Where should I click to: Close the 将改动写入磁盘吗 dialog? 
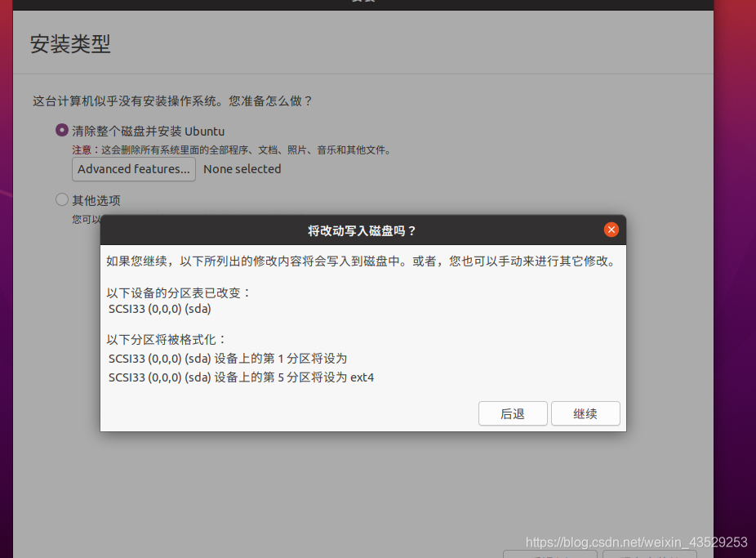[611, 230]
